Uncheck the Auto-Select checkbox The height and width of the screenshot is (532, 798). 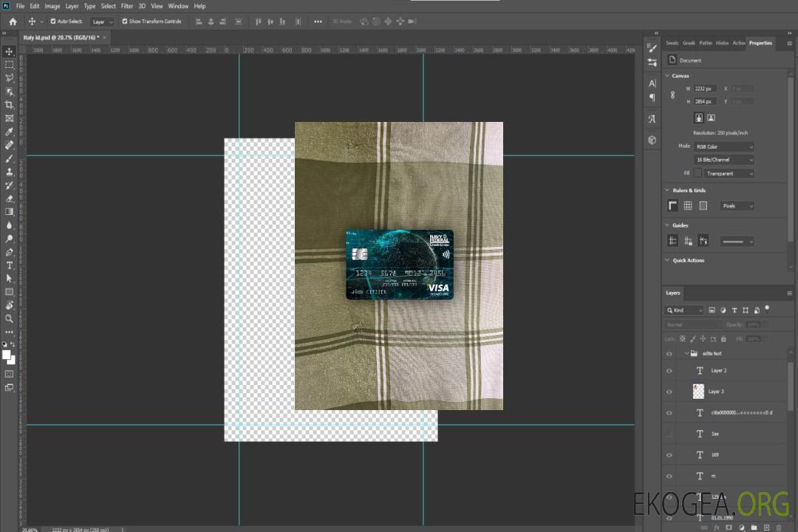53,21
